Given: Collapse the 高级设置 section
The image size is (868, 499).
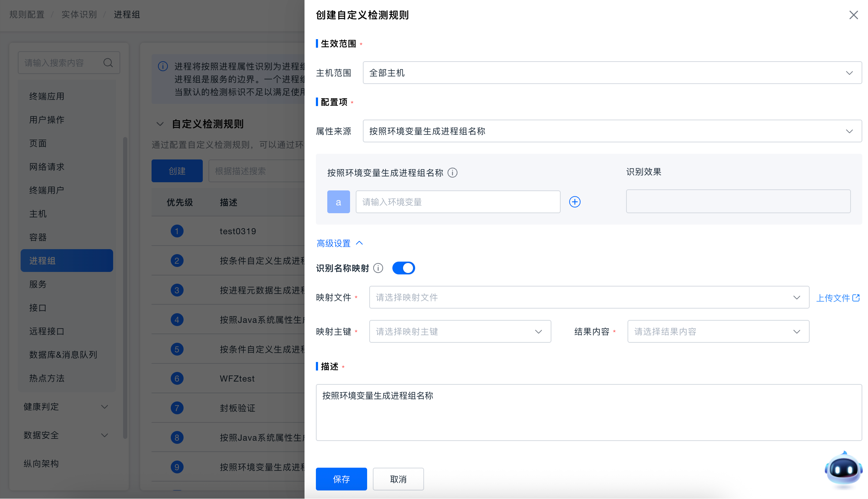Looking at the screenshot, I should pyautogui.click(x=340, y=243).
